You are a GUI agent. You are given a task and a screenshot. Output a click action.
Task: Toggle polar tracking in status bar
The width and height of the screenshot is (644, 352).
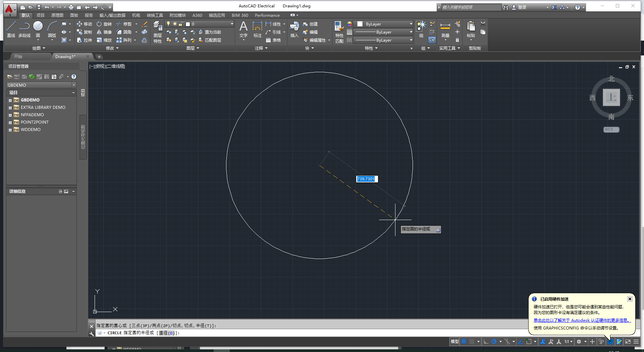[x=494, y=342]
